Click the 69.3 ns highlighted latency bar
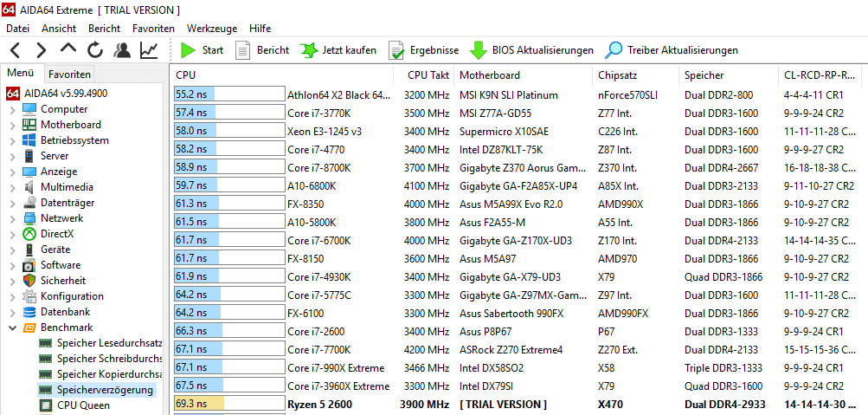The height and width of the screenshot is (415, 868). [x=229, y=404]
